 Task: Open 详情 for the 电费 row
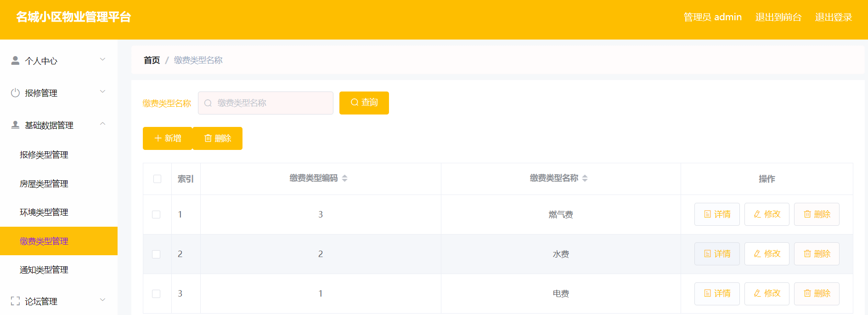pyautogui.click(x=717, y=293)
